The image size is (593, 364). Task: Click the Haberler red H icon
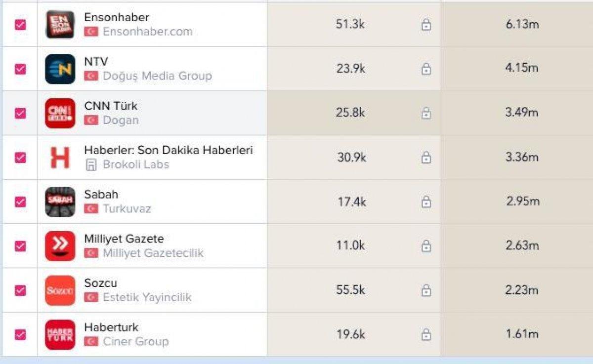[60, 158]
